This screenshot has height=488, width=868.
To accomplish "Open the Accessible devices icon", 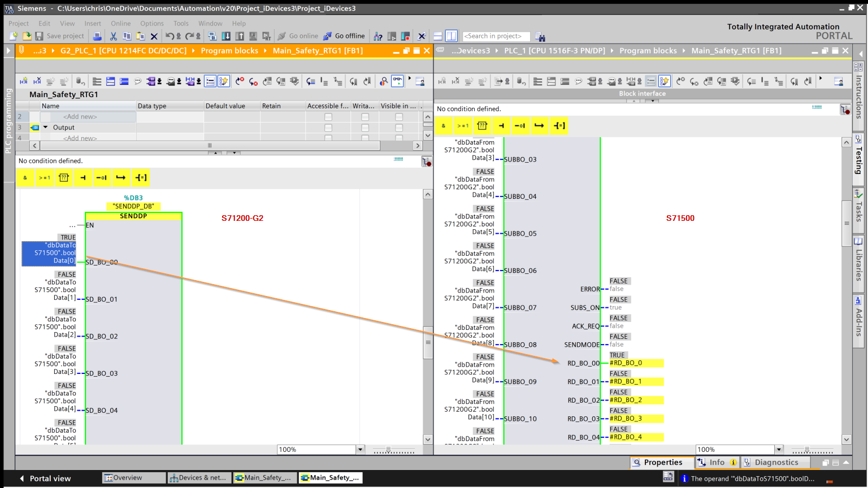I will 378,36.
